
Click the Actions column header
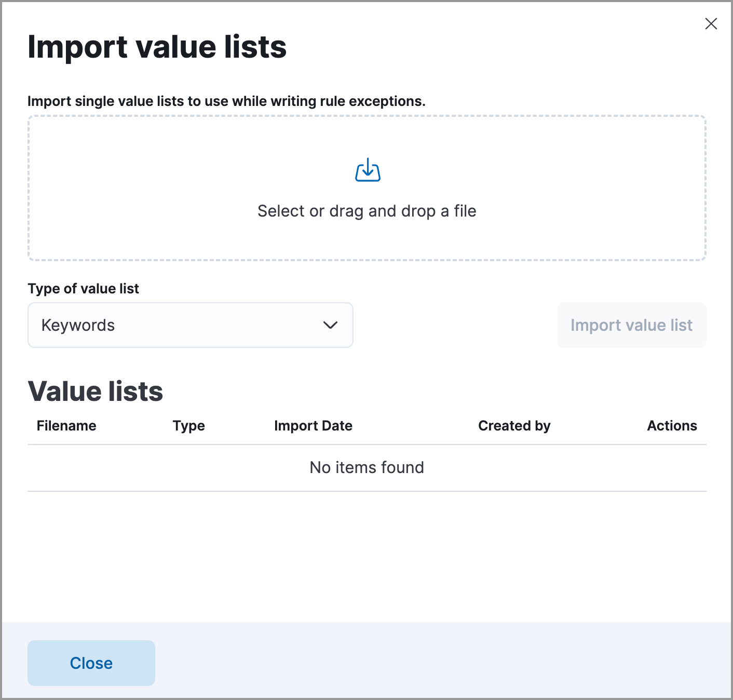coord(672,425)
